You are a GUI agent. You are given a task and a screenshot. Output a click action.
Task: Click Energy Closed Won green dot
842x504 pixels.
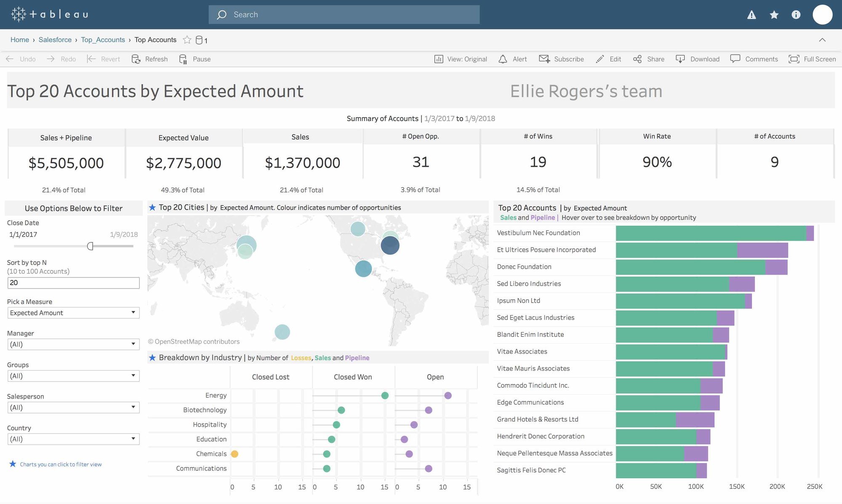[385, 395]
